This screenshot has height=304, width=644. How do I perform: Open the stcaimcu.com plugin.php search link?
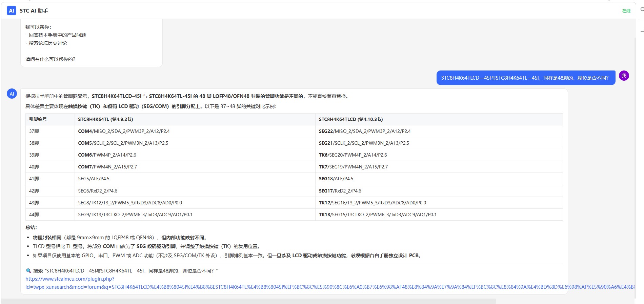pyautogui.click(x=329, y=283)
